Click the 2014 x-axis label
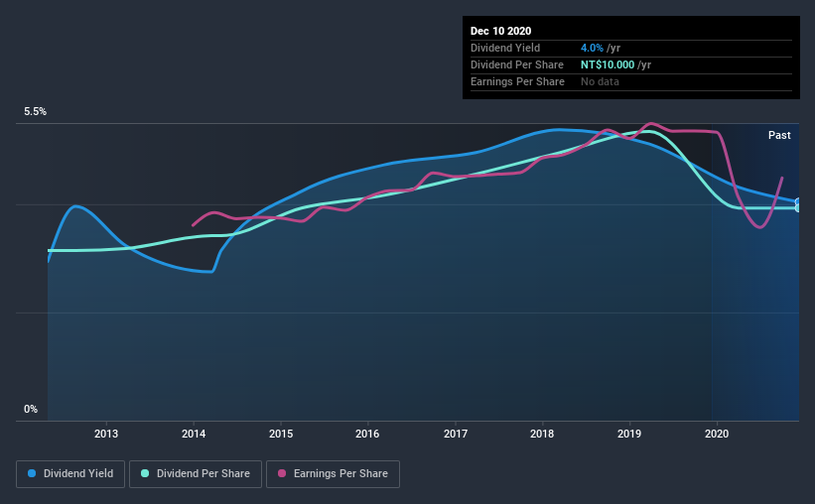Screen dimensions: 815x504 point(194,434)
